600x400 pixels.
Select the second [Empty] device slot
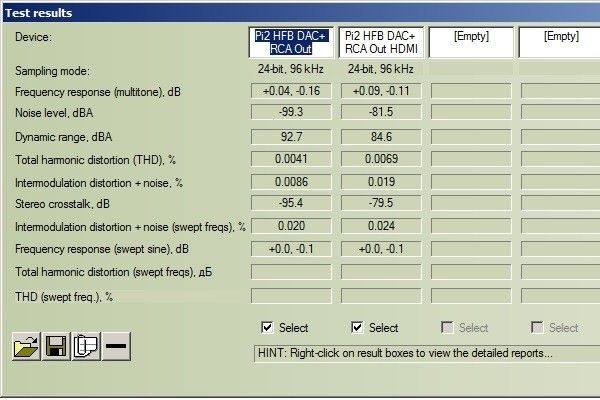559,42
